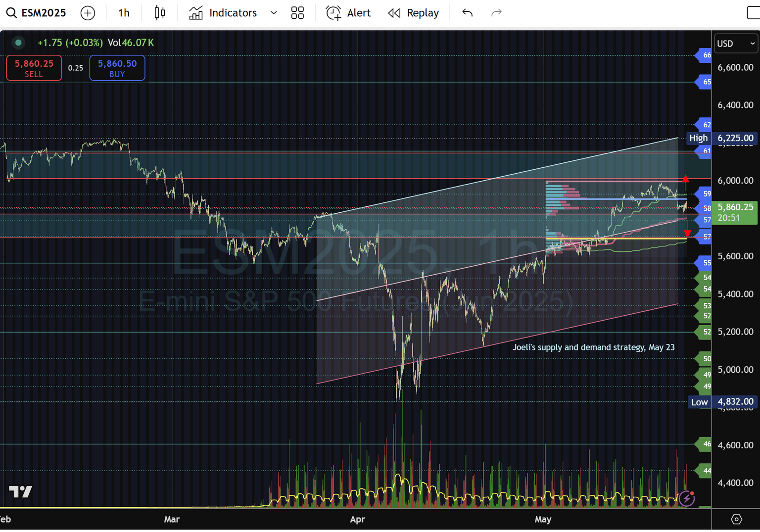760x532 pixels.
Task: Open the symbol search magnifier icon
Action: 11,13
